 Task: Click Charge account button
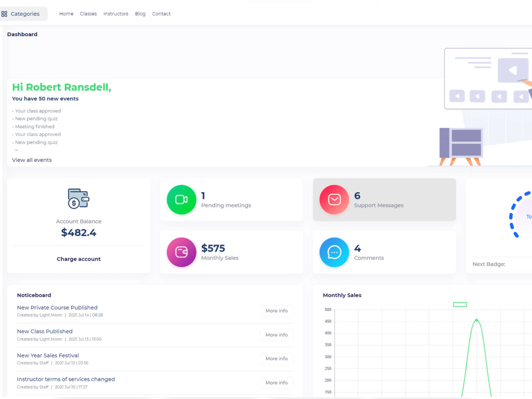[x=79, y=259]
